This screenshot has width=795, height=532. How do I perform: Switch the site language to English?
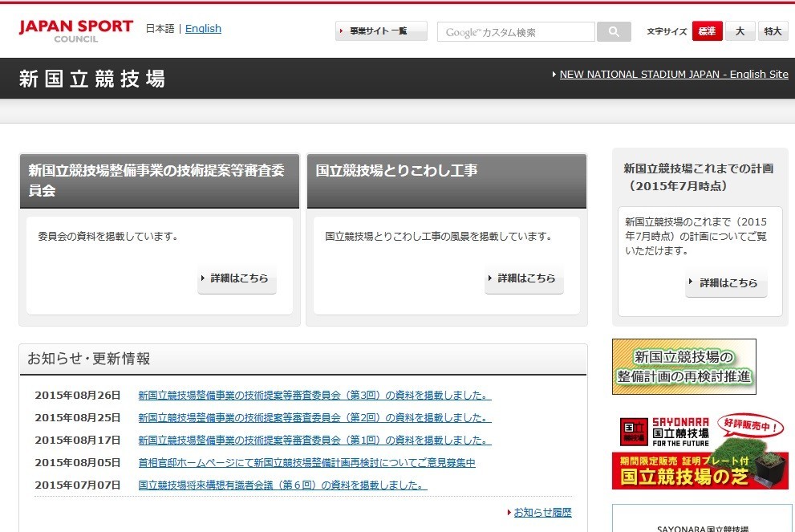coord(203,28)
